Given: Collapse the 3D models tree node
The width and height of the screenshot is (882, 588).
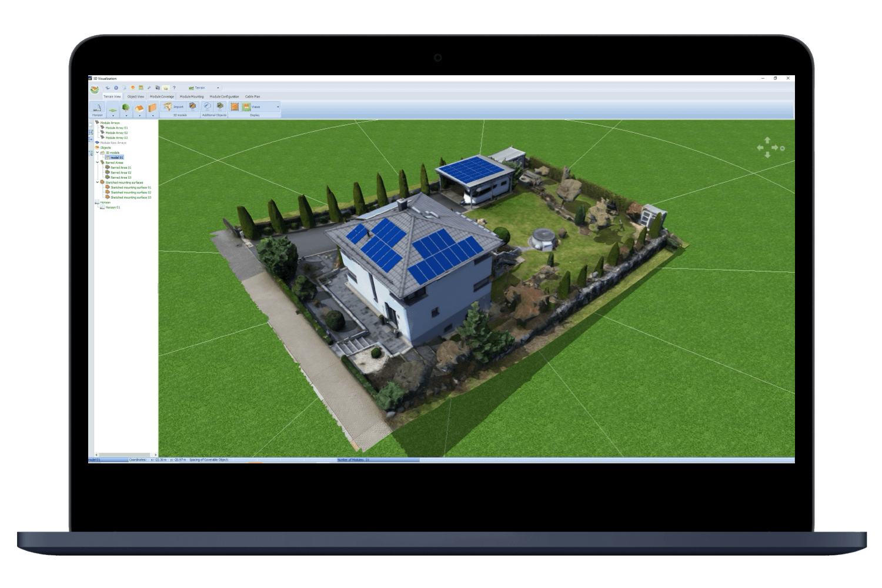Looking at the screenshot, I should click(x=98, y=152).
